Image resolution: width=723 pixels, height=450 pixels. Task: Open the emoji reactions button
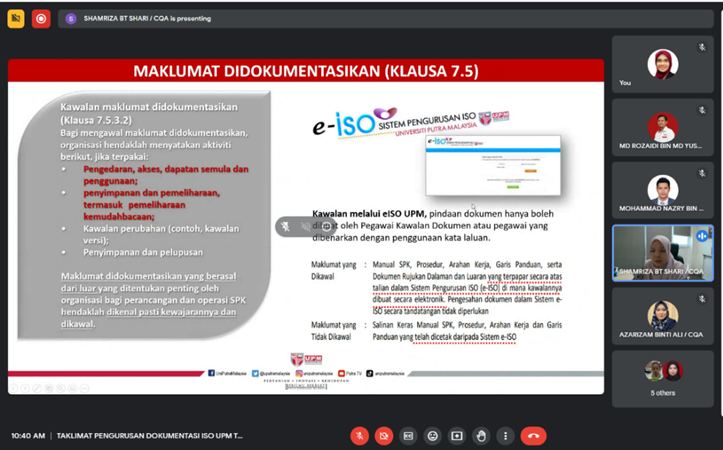[x=433, y=436]
